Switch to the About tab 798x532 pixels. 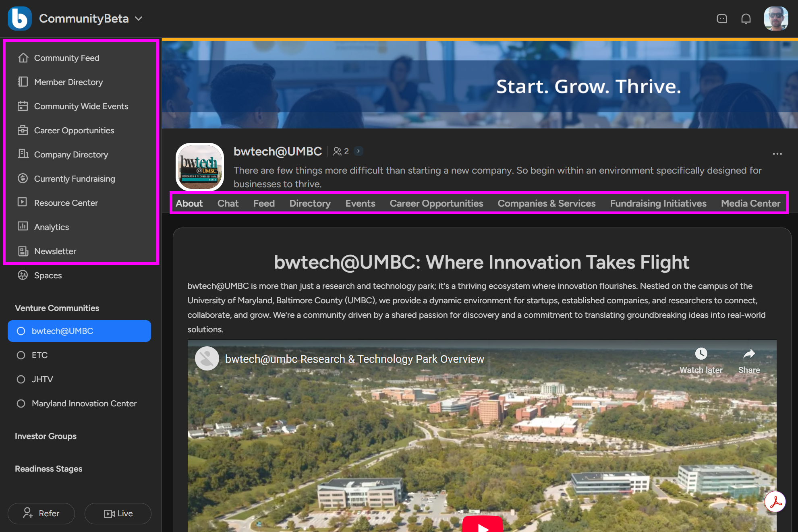(x=189, y=203)
